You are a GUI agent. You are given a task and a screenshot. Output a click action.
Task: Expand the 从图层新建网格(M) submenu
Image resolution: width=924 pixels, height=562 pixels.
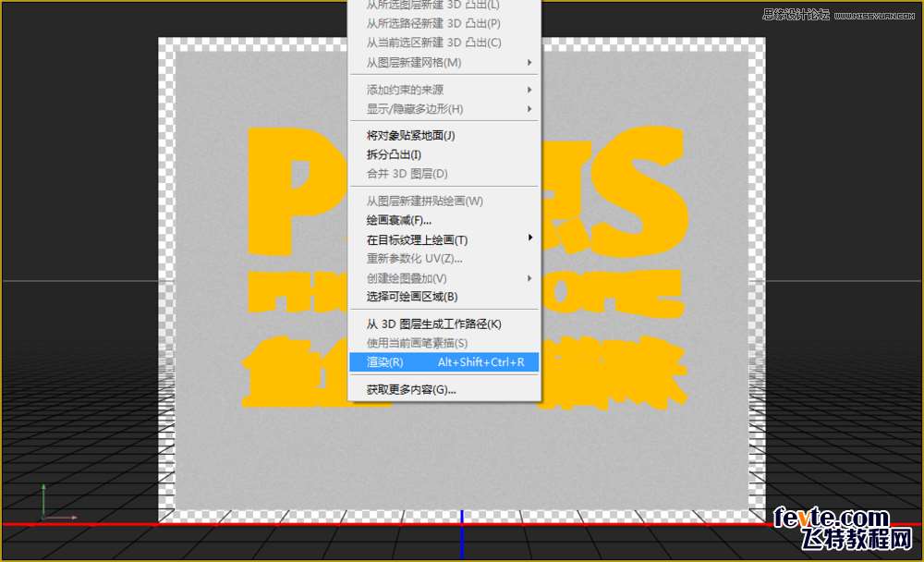pos(444,63)
